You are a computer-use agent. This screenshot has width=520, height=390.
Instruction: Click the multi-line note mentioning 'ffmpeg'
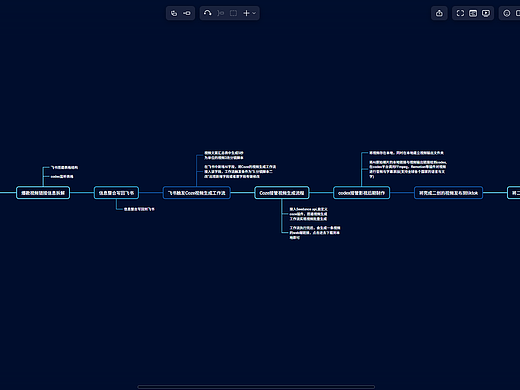(x=408, y=169)
